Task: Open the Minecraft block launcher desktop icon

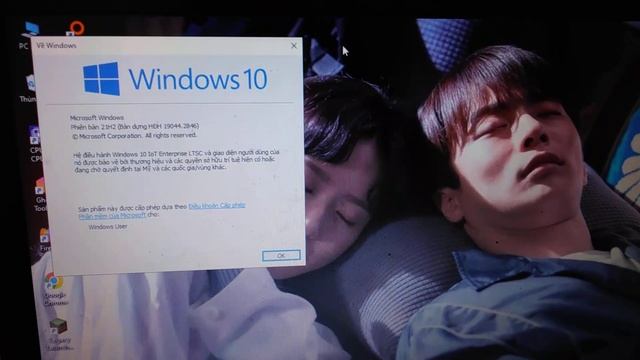Action: click(59, 334)
